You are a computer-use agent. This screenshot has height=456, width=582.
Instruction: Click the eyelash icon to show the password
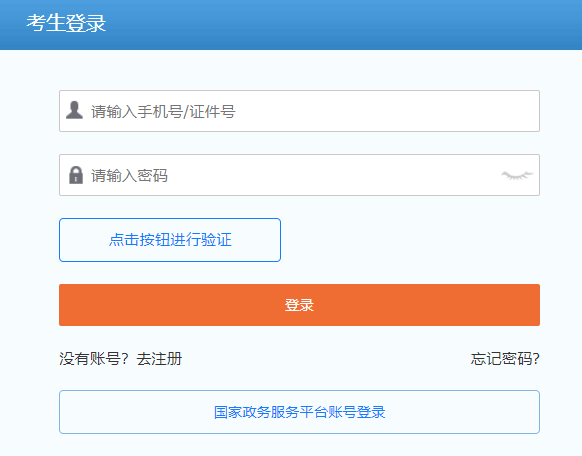[517, 175]
